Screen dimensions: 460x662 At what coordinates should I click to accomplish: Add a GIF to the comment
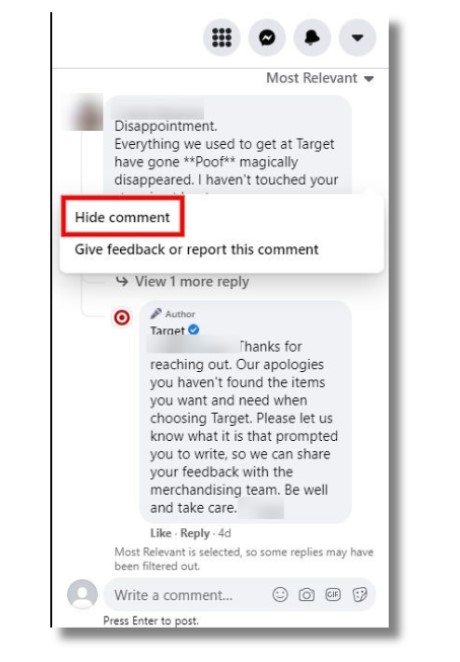pos(333,595)
